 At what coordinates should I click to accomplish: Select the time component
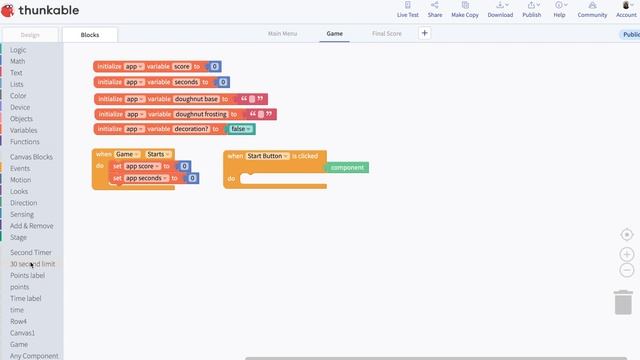pos(17,310)
